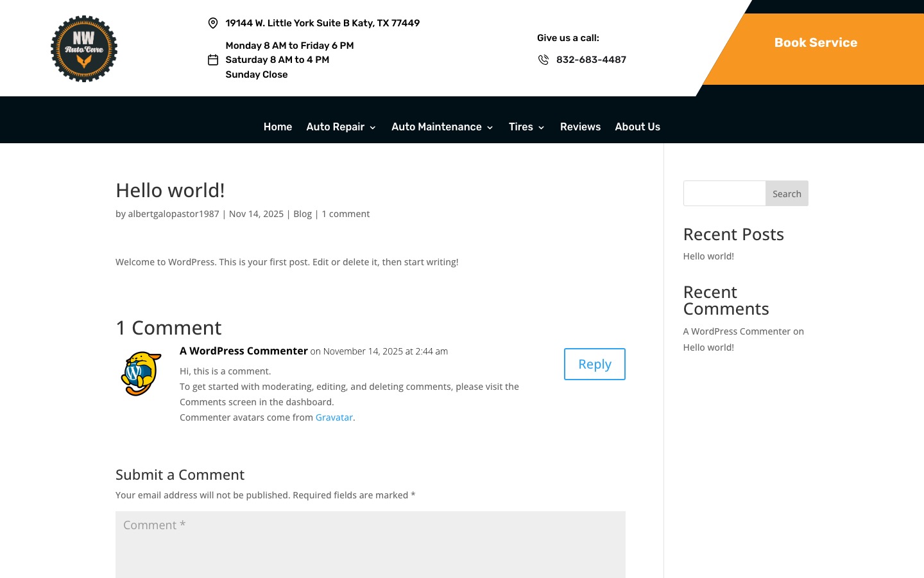The width and height of the screenshot is (924, 578).
Task: Reply to the WordPress Commenter comment
Action: 595,364
